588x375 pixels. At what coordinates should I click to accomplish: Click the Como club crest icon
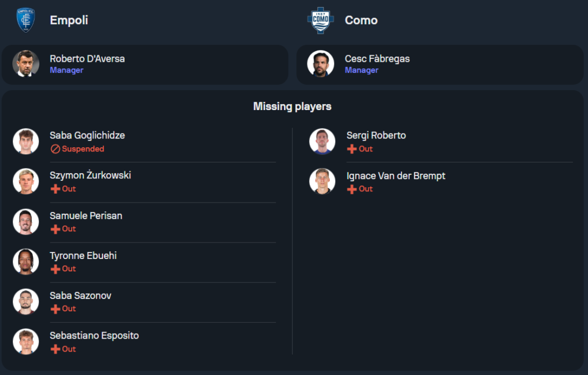[x=320, y=20]
